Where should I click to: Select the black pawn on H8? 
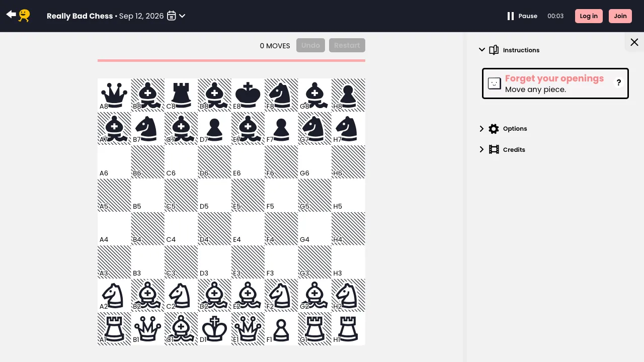[x=348, y=95]
